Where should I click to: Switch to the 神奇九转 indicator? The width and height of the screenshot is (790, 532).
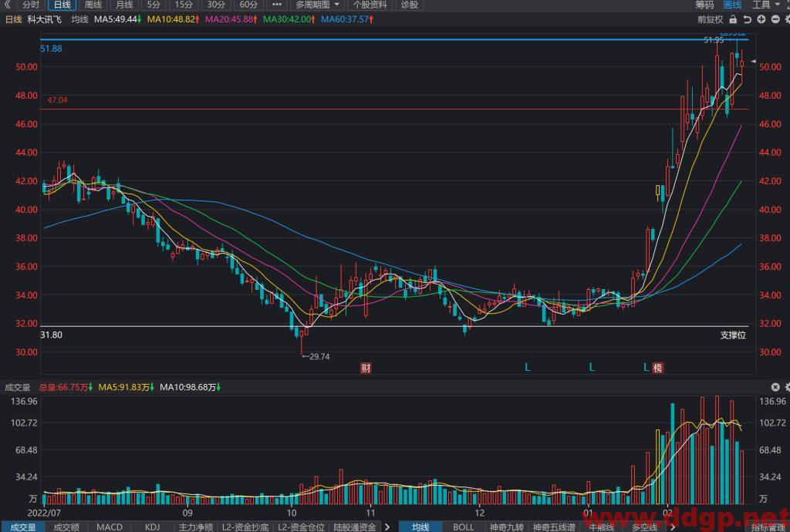(506, 527)
